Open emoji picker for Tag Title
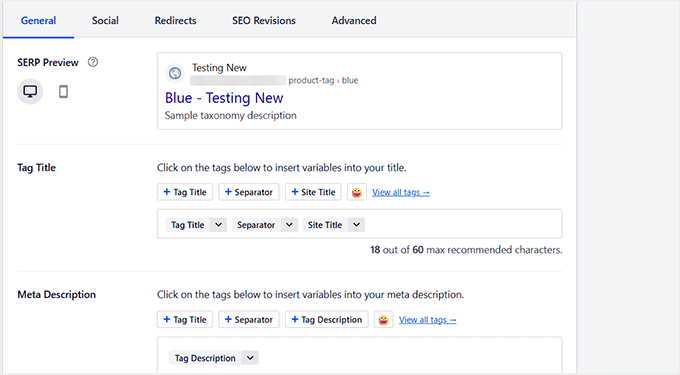 356,192
